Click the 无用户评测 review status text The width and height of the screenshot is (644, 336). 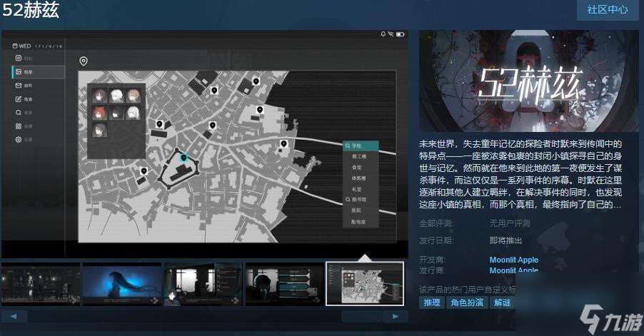pyautogui.click(x=510, y=223)
